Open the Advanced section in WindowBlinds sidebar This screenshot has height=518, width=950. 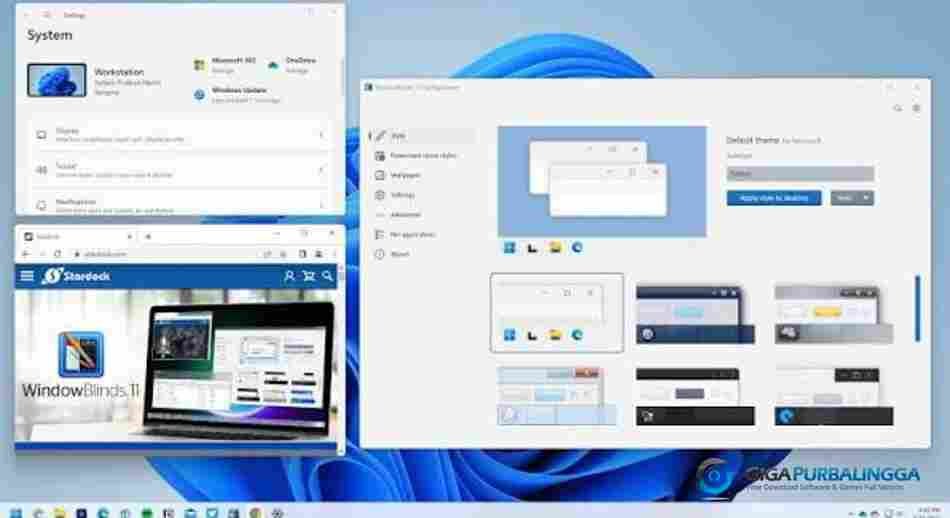(422, 214)
